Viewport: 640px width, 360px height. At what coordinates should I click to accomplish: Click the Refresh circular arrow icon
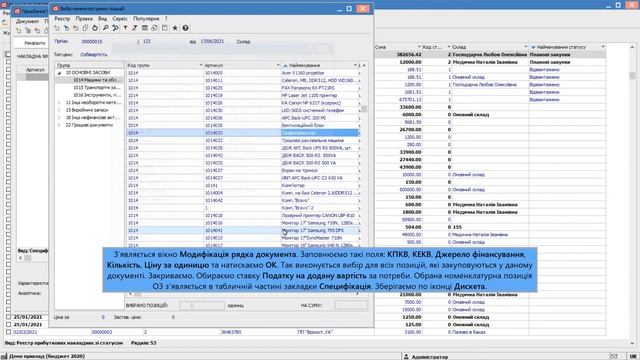95,28
